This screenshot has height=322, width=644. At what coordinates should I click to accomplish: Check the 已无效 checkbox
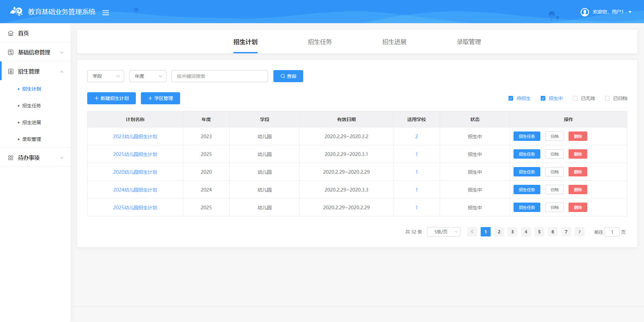point(575,98)
